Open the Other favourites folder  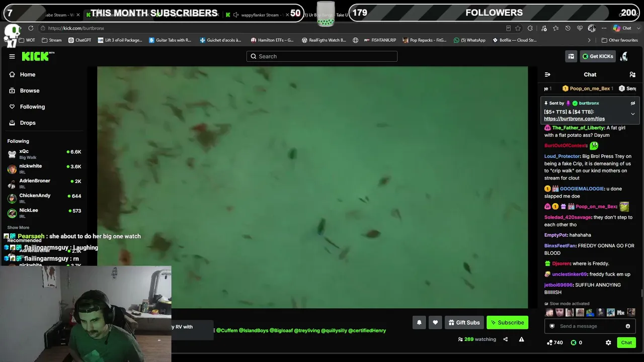coord(620,40)
